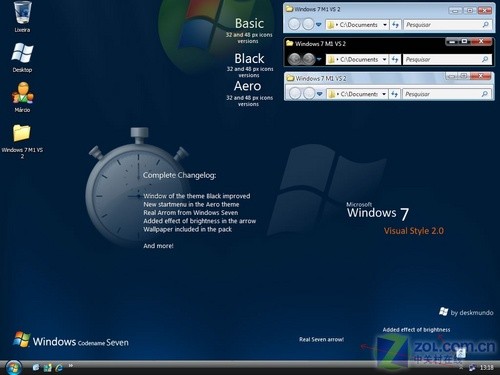This screenshot has height=375, width=500.
Task: Click the Switch between windows quick launch icon
Action: tap(48, 367)
